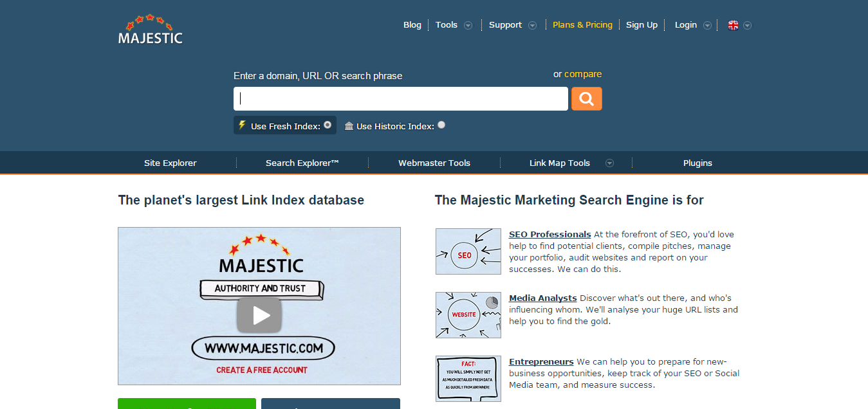Open the Entrepreneurs link
The width and height of the screenshot is (868, 409).
tap(541, 362)
